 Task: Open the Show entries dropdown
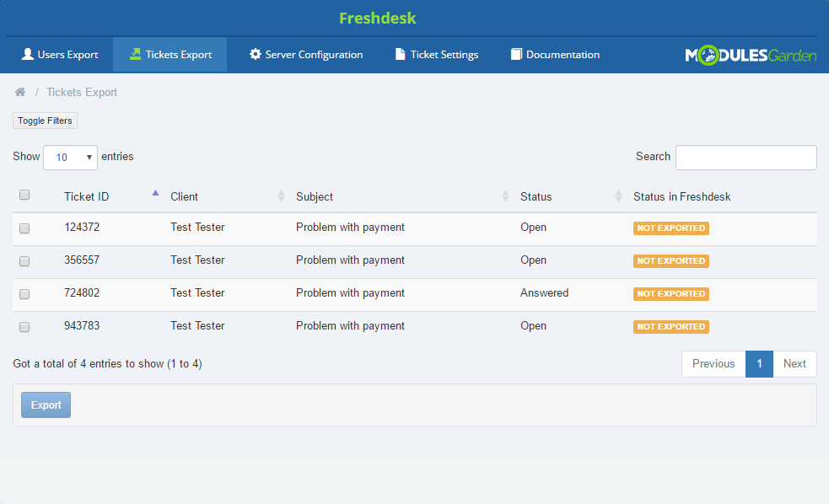[71, 158]
